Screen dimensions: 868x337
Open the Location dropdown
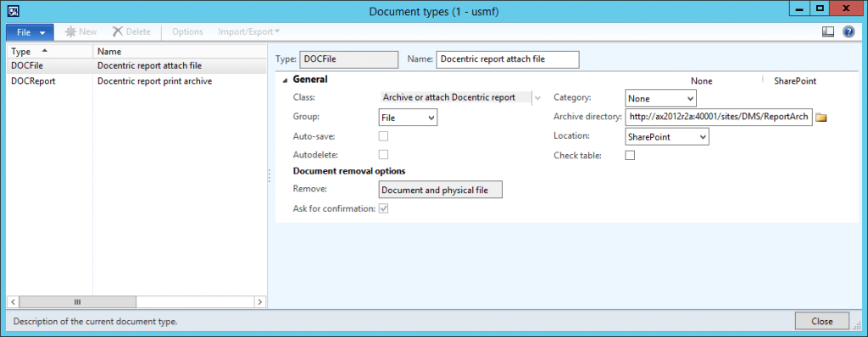668,136
